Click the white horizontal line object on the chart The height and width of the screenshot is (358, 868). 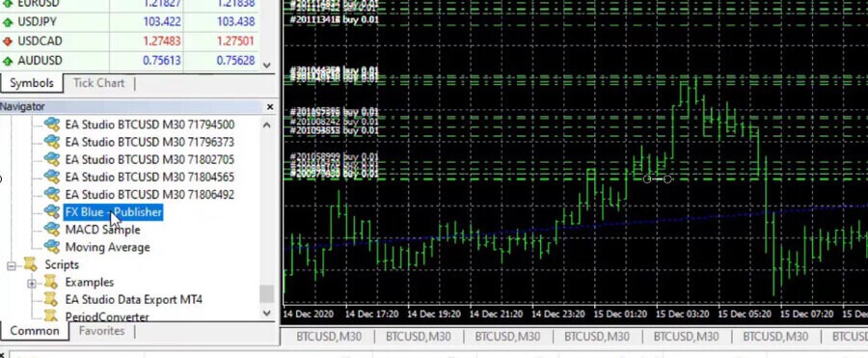[x=657, y=179]
